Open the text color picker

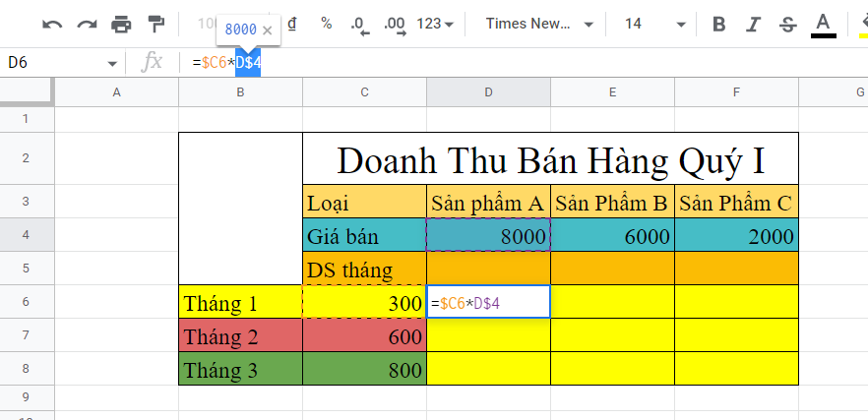point(823,26)
